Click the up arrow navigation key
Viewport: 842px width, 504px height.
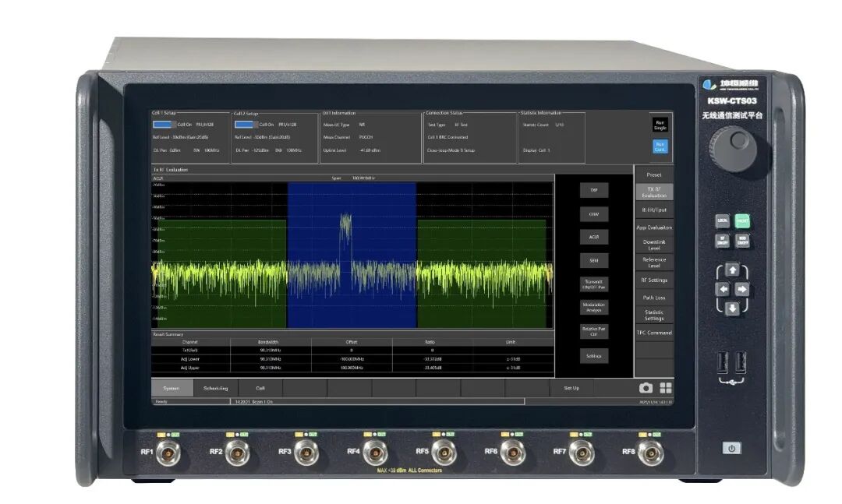tap(732, 270)
